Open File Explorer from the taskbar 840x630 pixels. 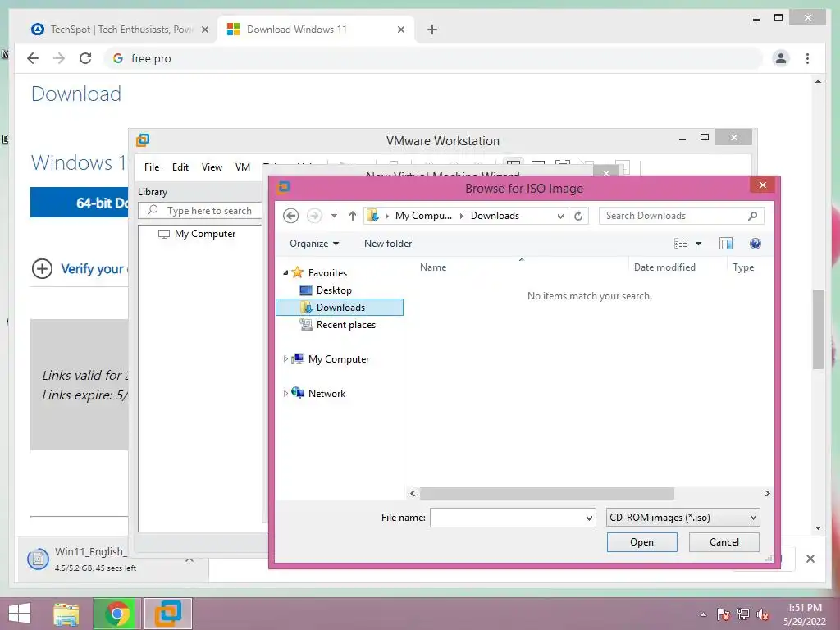66,614
